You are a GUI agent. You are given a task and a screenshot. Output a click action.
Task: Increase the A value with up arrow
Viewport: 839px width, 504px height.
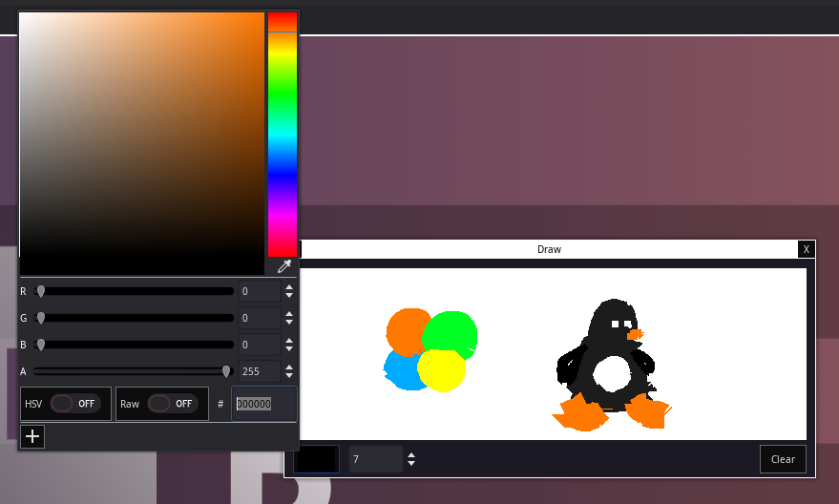[x=289, y=367]
